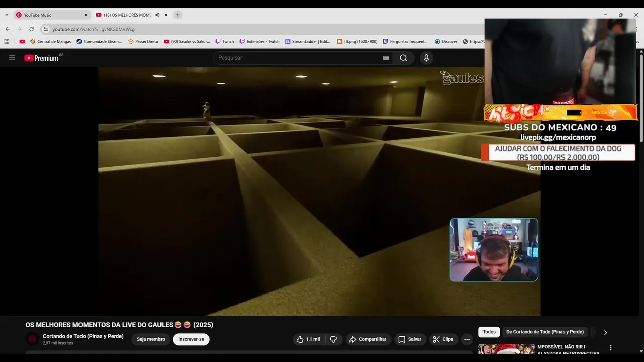644x362 pixels.
Task: Go back with browser back arrow
Action: 7,29
